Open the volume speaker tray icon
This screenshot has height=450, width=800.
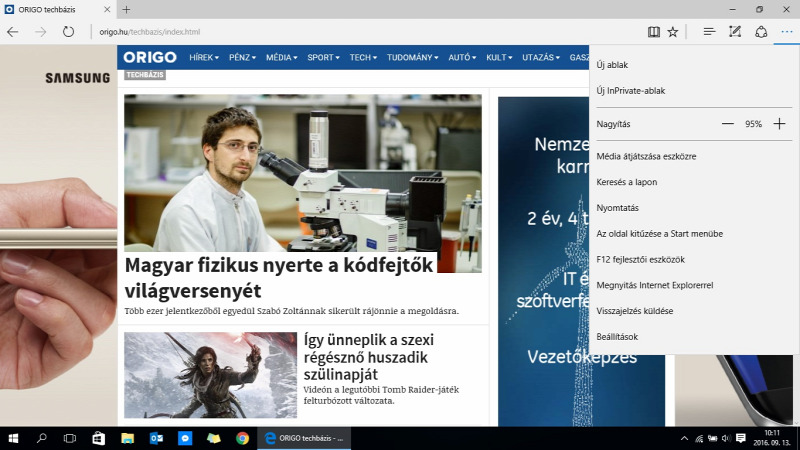click(x=726, y=438)
